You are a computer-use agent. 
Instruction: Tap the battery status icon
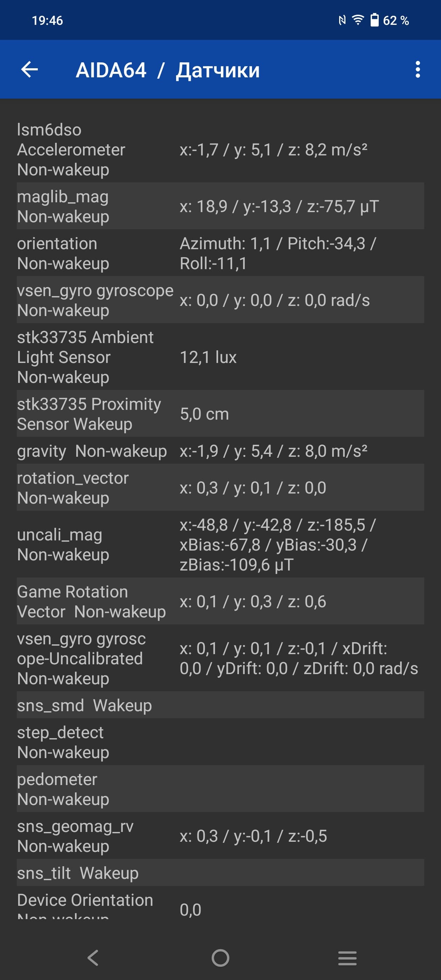point(374,20)
